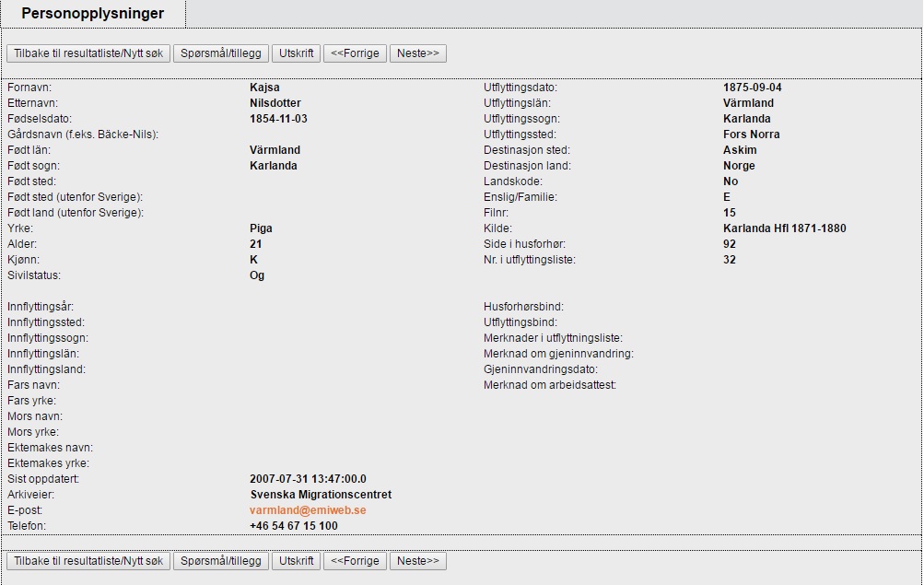The height and width of the screenshot is (585, 924).
Task: Hit the bottom Neste>> button
Action: pyautogui.click(x=417, y=560)
